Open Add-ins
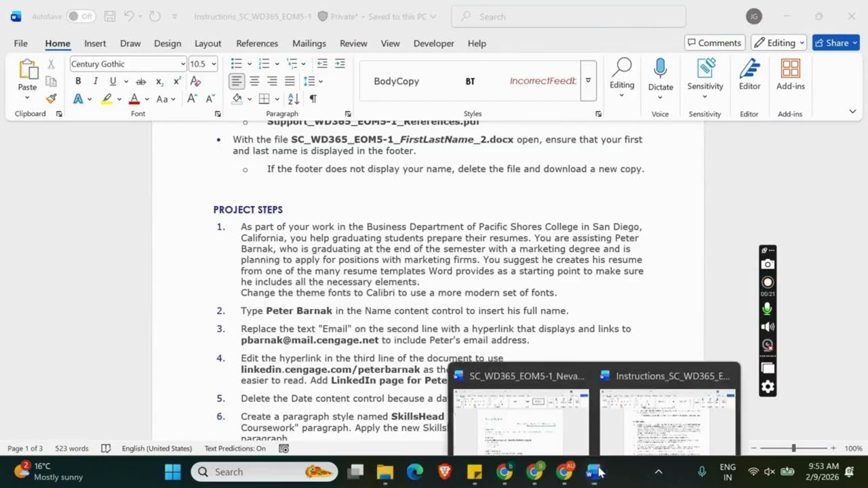 coord(791,75)
